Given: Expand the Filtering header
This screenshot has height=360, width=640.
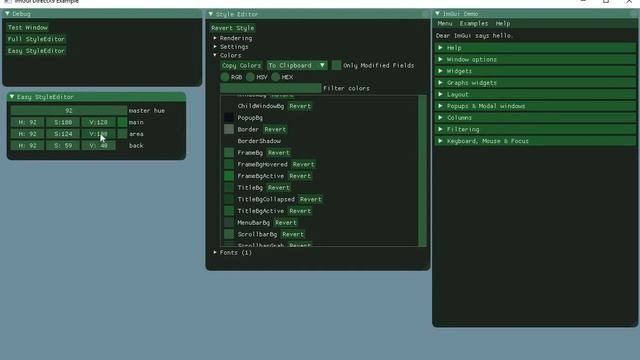Looking at the screenshot, I should tap(535, 129).
